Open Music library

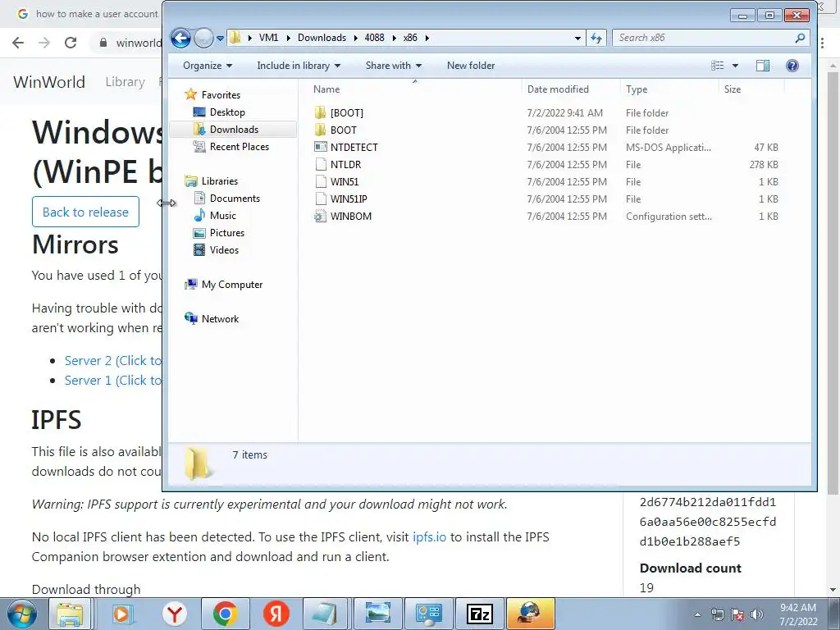(223, 216)
